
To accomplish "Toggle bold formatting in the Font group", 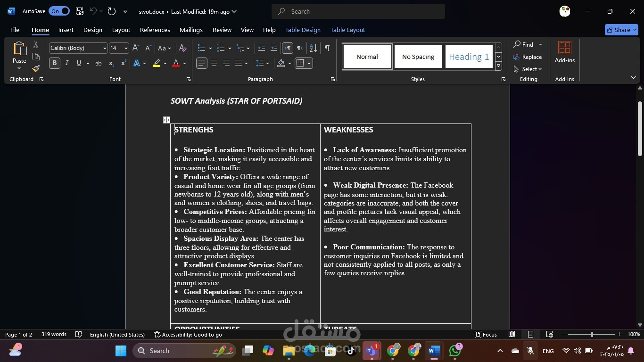I will pos(54,63).
